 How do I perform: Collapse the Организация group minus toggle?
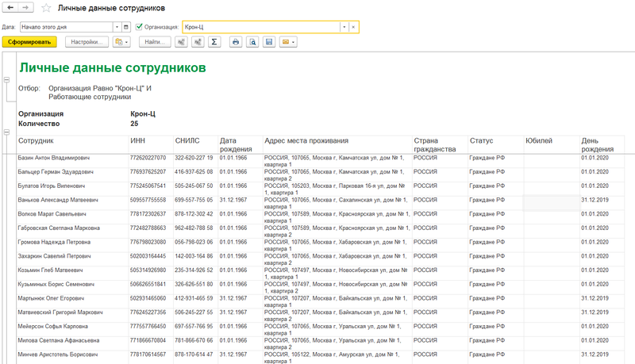(x=7, y=132)
